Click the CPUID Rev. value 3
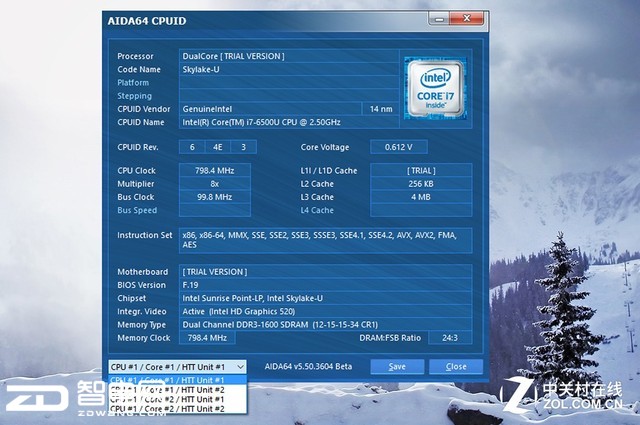Screen dimensions: 640x425 [244, 147]
